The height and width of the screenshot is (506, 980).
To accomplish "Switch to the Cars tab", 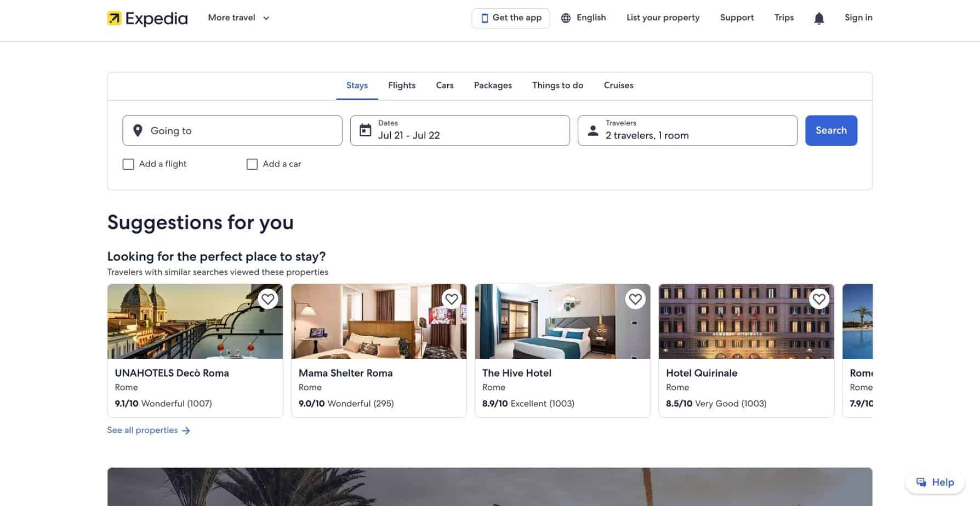I will coord(445,85).
